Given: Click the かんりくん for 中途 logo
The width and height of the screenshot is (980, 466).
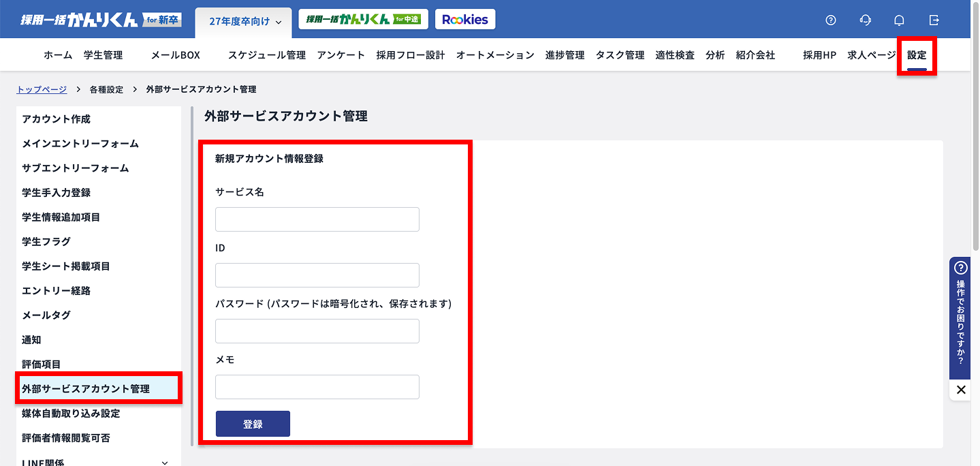Looking at the screenshot, I should click(363, 19).
